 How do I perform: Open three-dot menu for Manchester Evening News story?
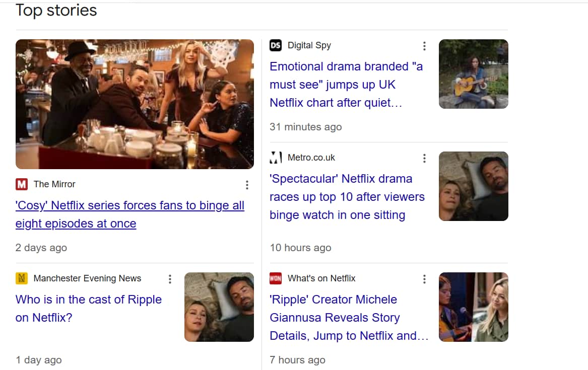click(x=170, y=279)
